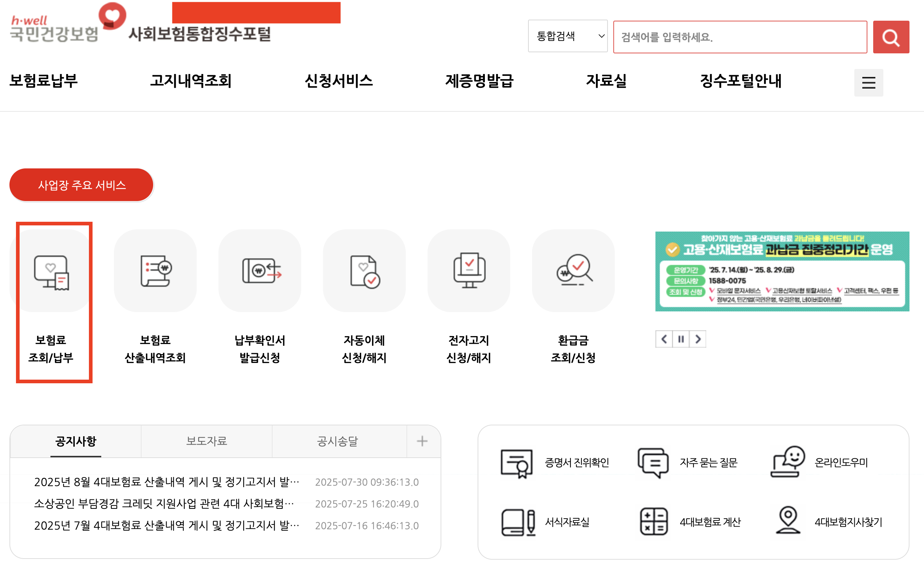Image resolution: width=924 pixels, height=572 pixels.
Task: Go to the previous banner slide
Action: [664, 339]
